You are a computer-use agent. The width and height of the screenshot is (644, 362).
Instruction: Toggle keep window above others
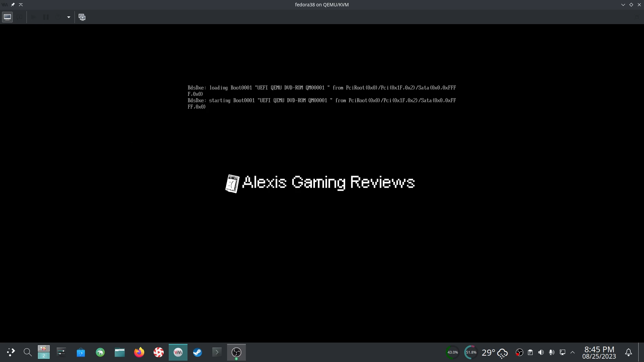click(x=21, y=5)
